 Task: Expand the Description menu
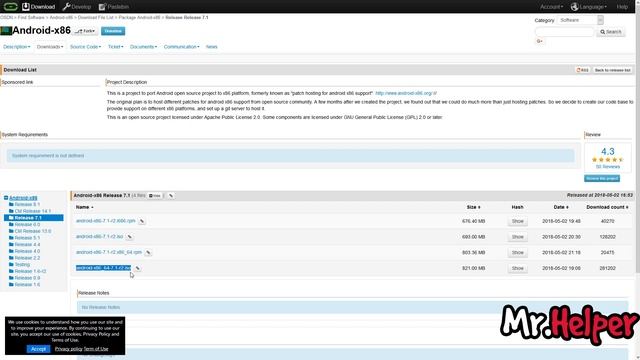(x=16, y=47)
